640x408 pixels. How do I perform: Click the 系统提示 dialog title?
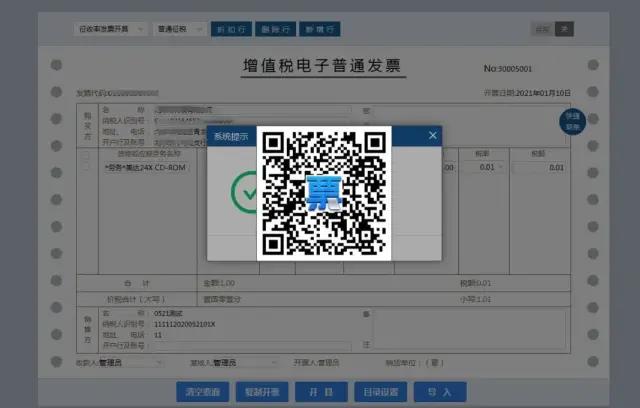tap(231, 137)
